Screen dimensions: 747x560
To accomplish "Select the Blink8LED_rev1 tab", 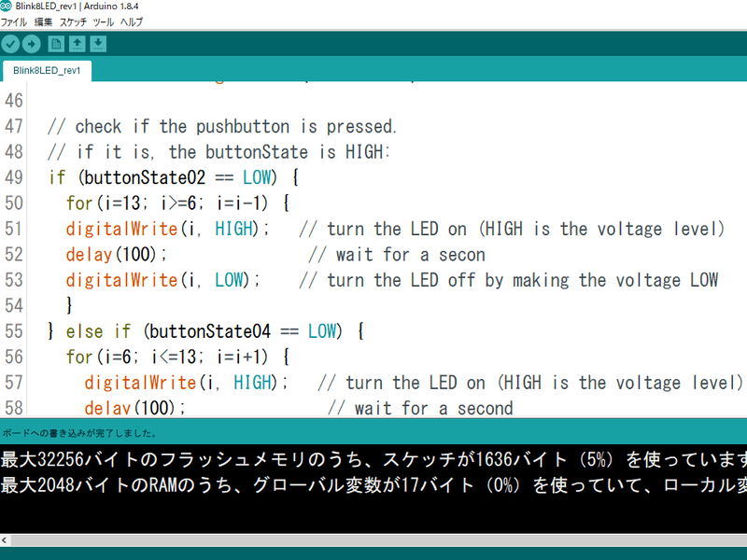I will tap(47, 71).
